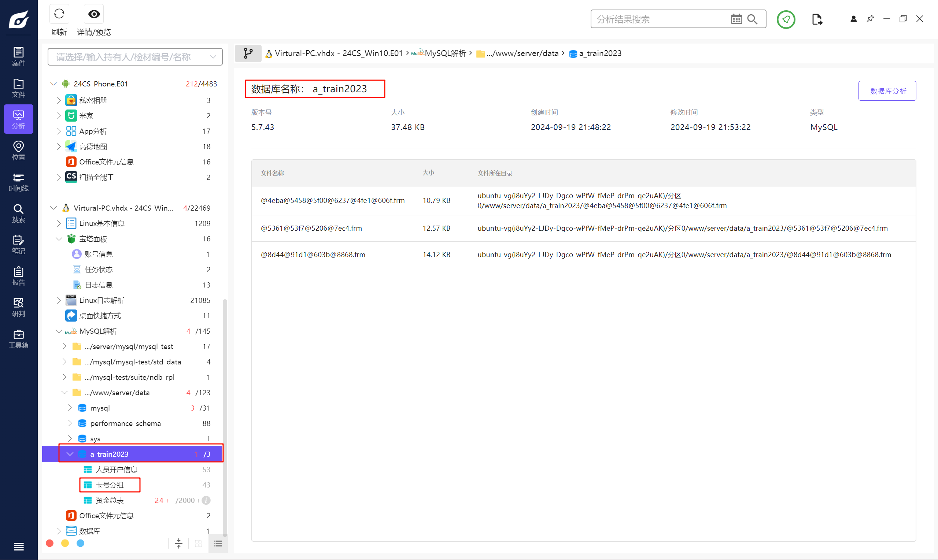
Task: Click the green shield status icon
Action: coord(786,19)
